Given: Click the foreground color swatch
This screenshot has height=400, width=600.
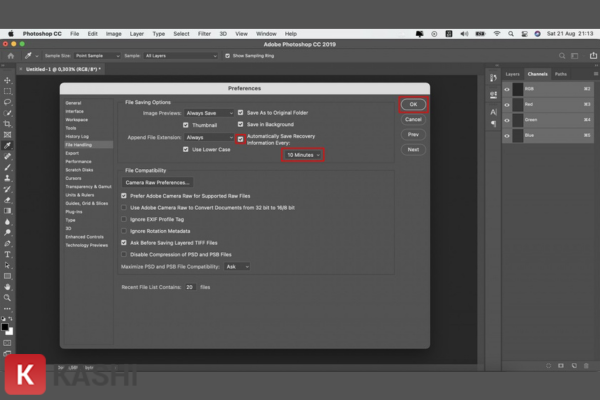Looking at the screenshot, I should click(5, 325).
